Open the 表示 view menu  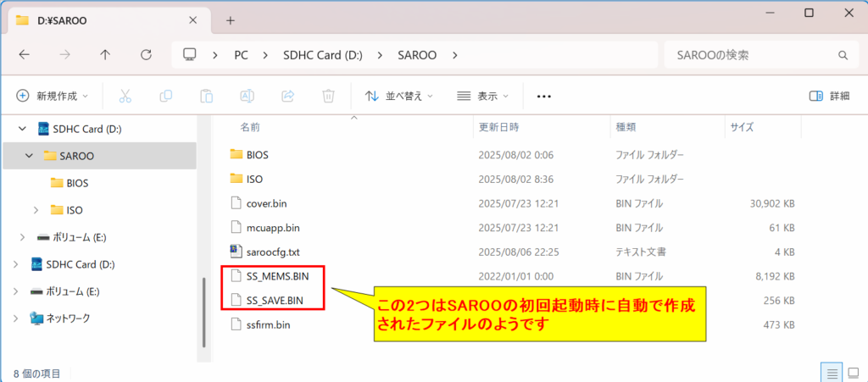pyautogui.click(x=481, y=96)
